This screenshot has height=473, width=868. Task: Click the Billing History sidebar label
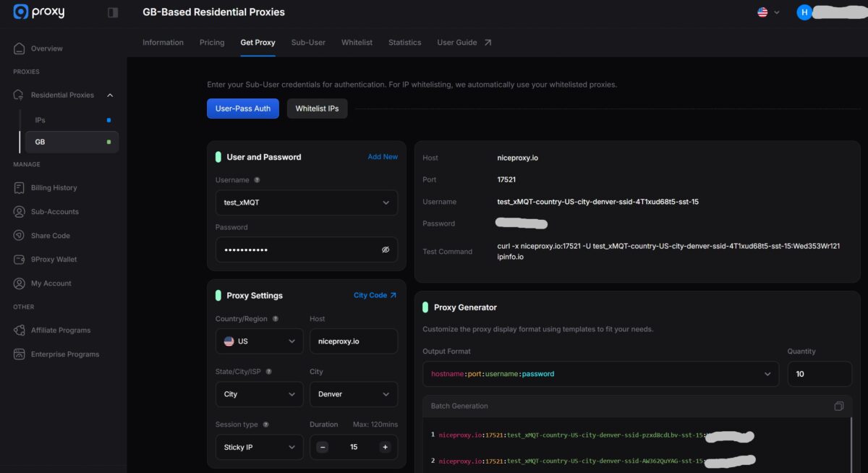(x=54, y=187)
